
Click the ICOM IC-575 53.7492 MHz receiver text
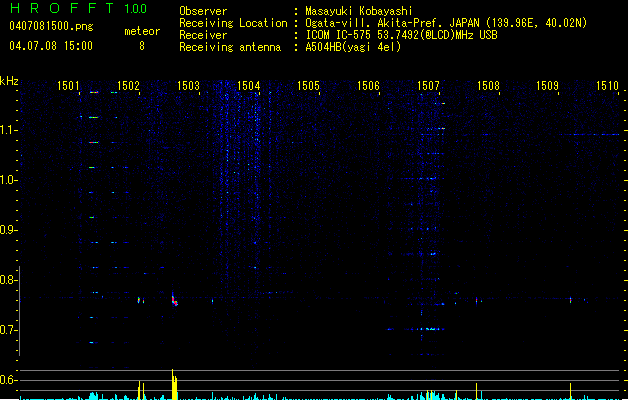401,35
